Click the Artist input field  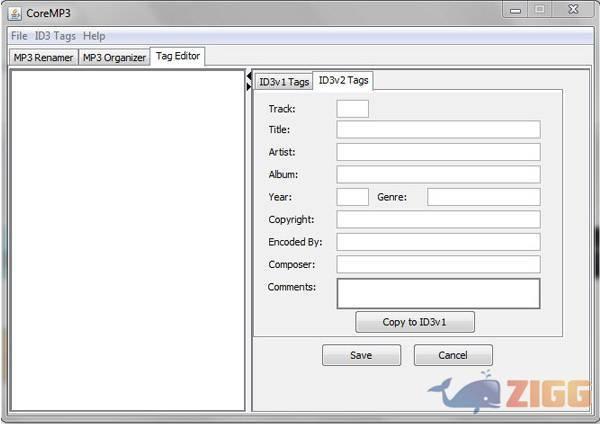pyautogui.click(x=438, y=152)
